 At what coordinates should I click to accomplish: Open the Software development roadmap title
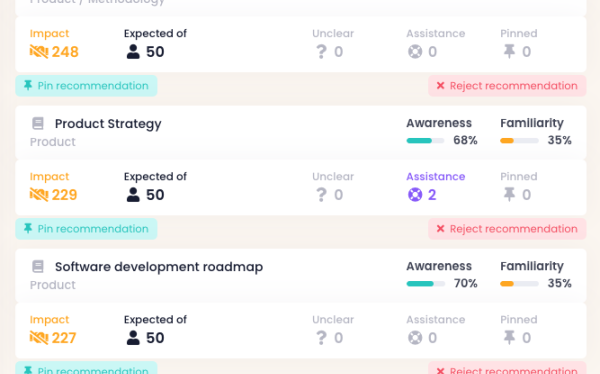159,266
